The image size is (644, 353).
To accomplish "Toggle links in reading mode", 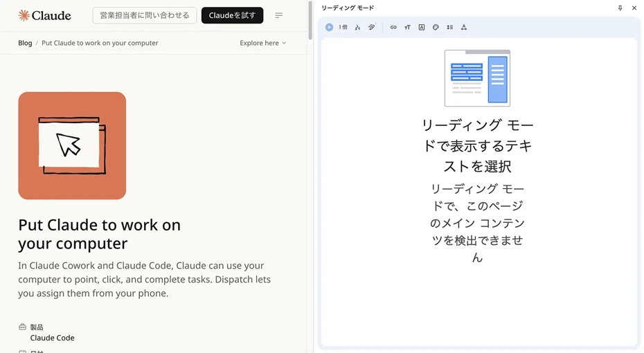I will point(393,27).
